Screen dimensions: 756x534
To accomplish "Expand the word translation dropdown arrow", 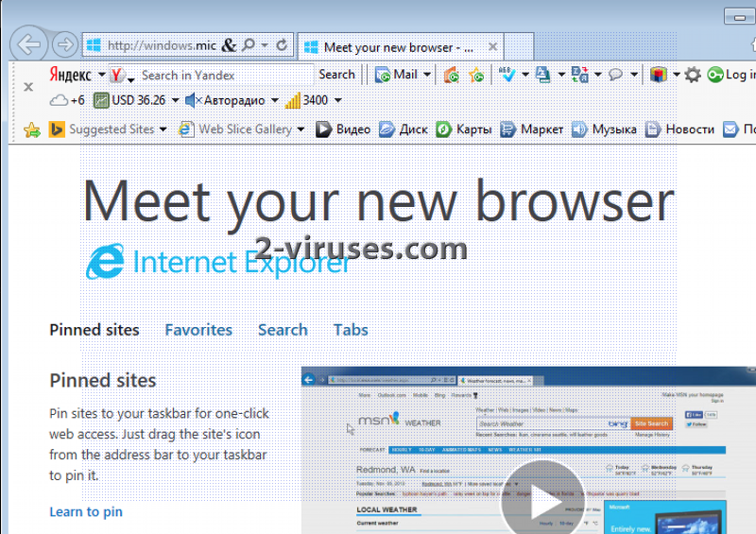I will [598, 75].
